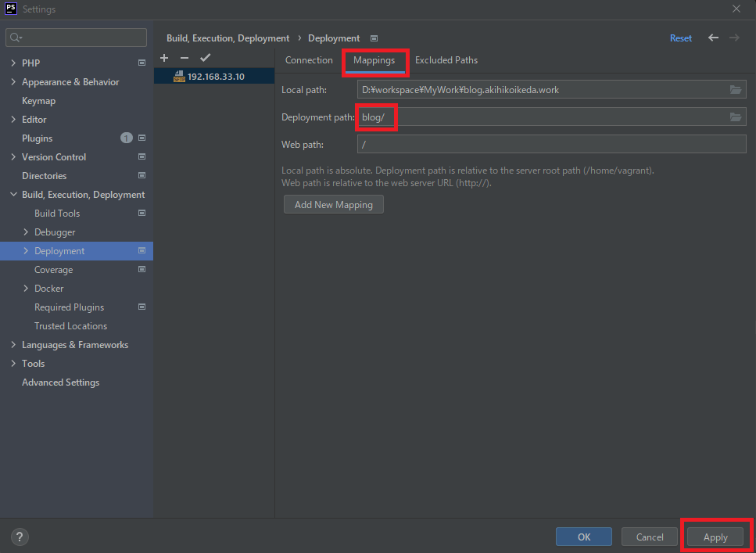
Task: Click the Reset link
Action: click(680, 38)
